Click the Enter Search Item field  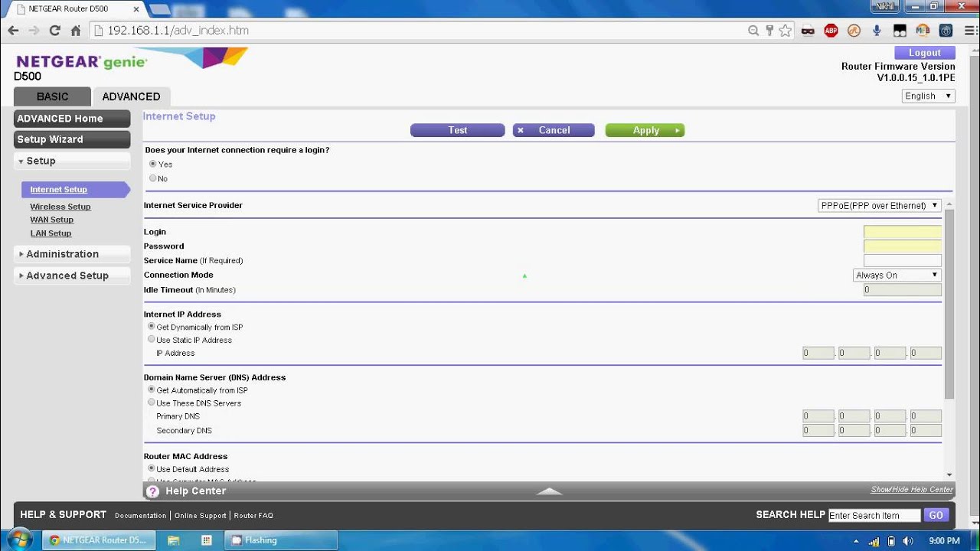pos(874,515)
